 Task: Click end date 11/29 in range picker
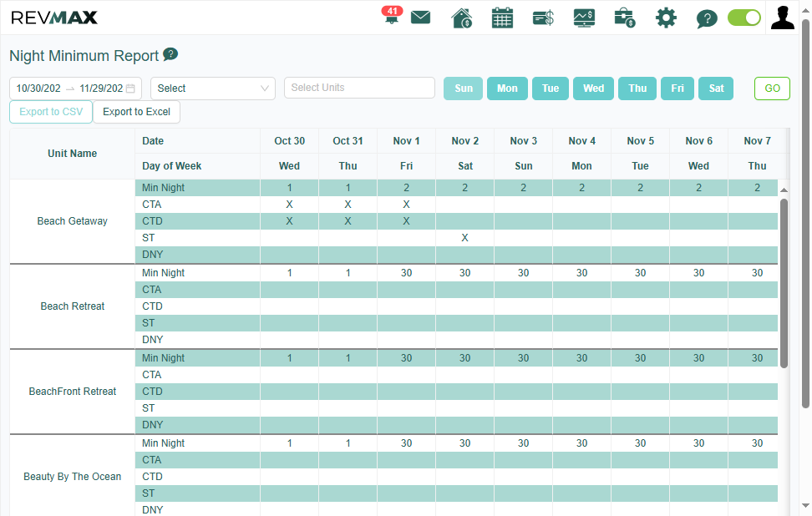[101, 89]
